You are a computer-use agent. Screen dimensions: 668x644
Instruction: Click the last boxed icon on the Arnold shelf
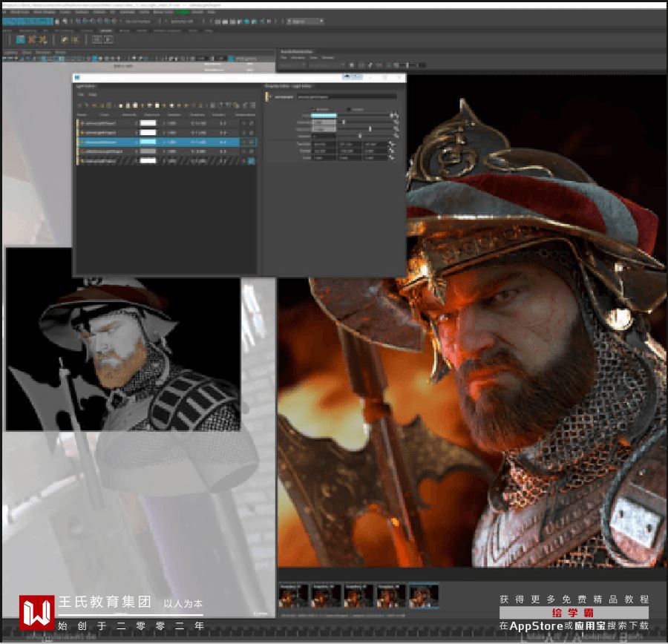(108, 39)
